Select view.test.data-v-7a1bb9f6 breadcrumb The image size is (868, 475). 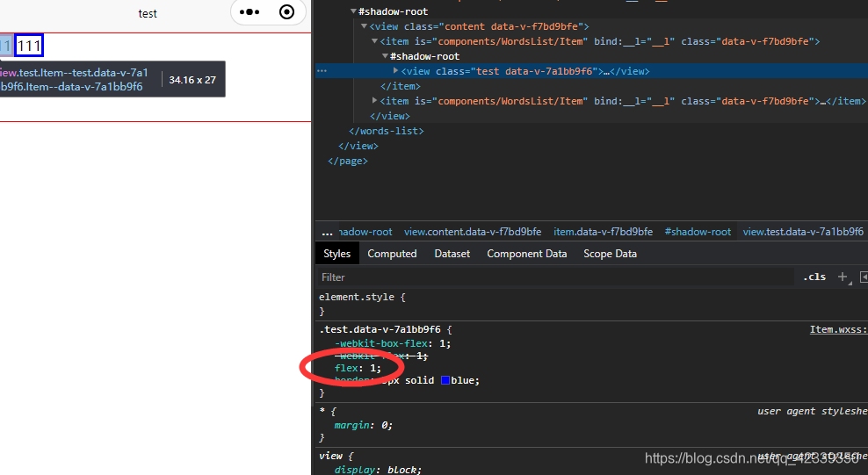coord(803,232)
